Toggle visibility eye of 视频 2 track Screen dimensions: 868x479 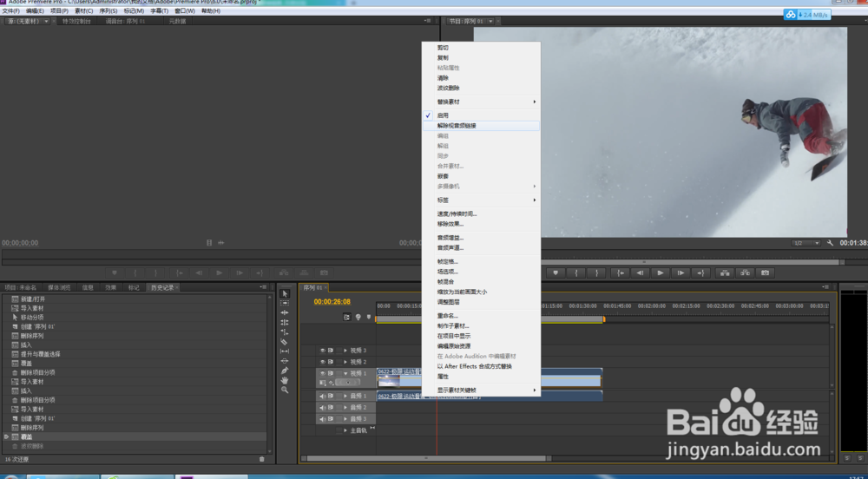coord(323,362)
